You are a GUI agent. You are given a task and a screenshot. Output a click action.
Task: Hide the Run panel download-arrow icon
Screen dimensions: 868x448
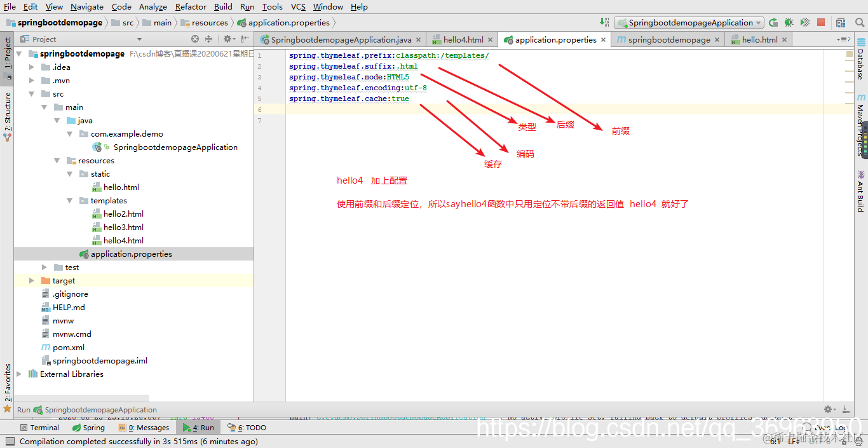pyautogui.click(x=846, y=410)
